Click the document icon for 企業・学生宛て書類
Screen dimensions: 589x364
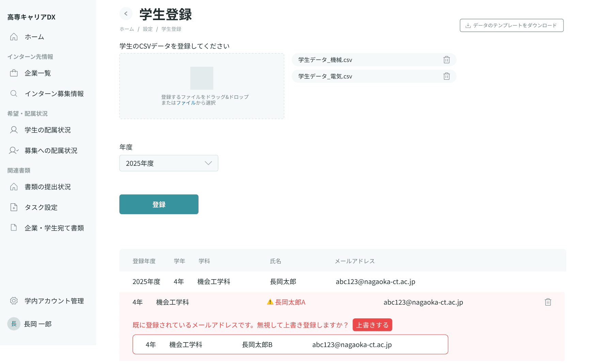(x=14, y=228)
